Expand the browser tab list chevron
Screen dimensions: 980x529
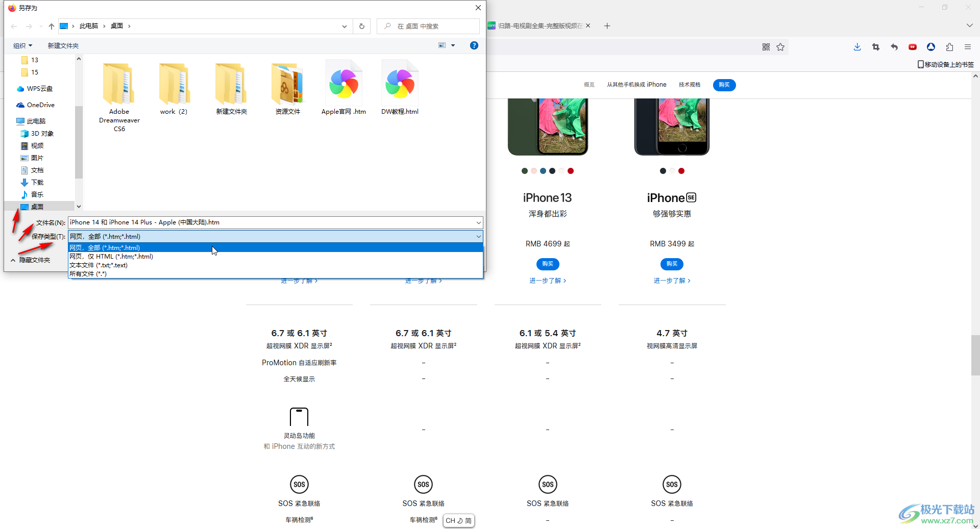pos(969,26)
